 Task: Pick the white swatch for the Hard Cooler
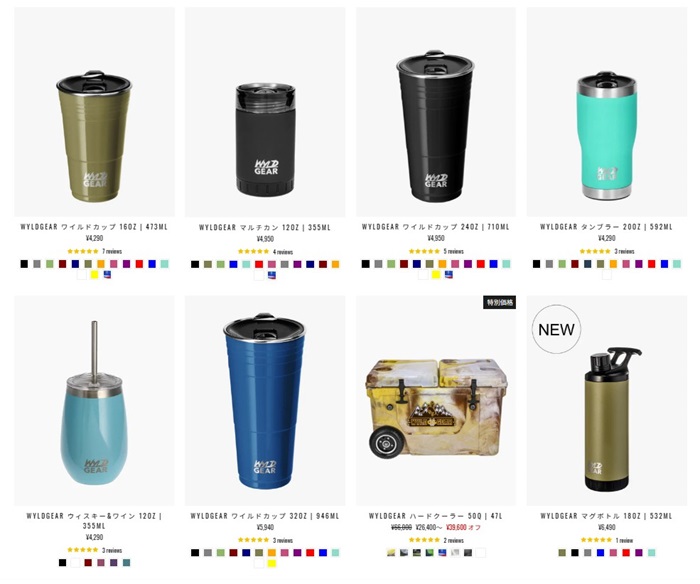tap(480, 553)
